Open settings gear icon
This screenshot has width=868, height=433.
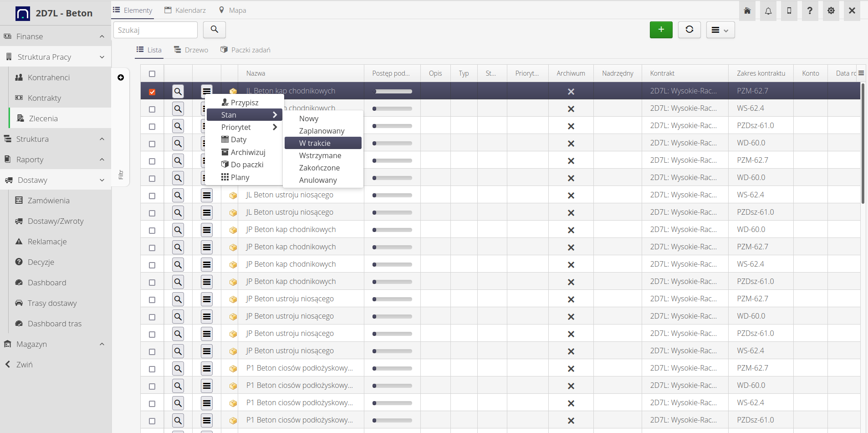pyautogui.click(x=831, y=11)
